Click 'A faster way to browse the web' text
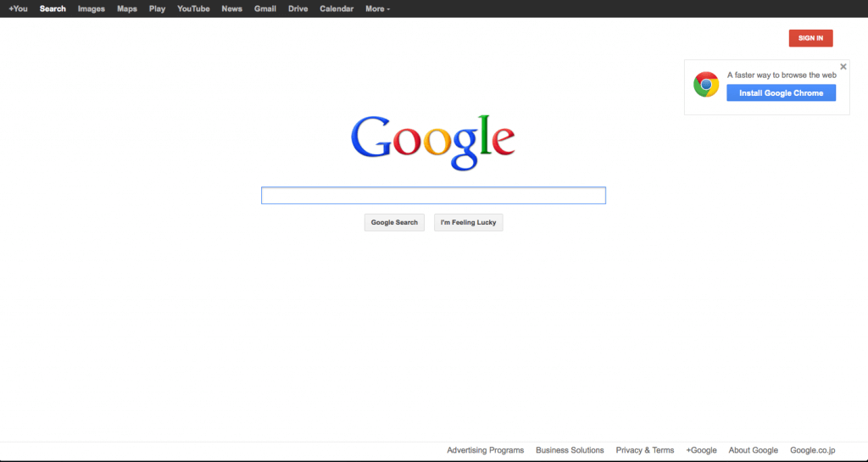The height and width of the screenshot is (462, 868). coord(782,75)
